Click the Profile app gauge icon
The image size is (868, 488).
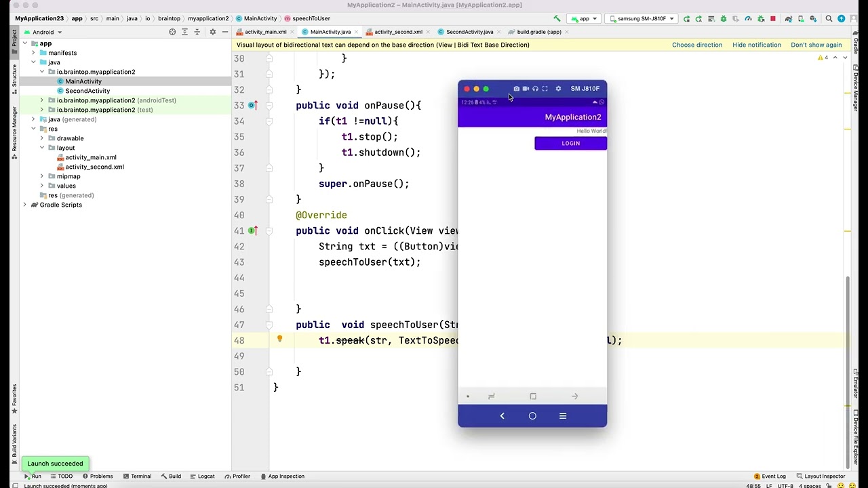748,18
